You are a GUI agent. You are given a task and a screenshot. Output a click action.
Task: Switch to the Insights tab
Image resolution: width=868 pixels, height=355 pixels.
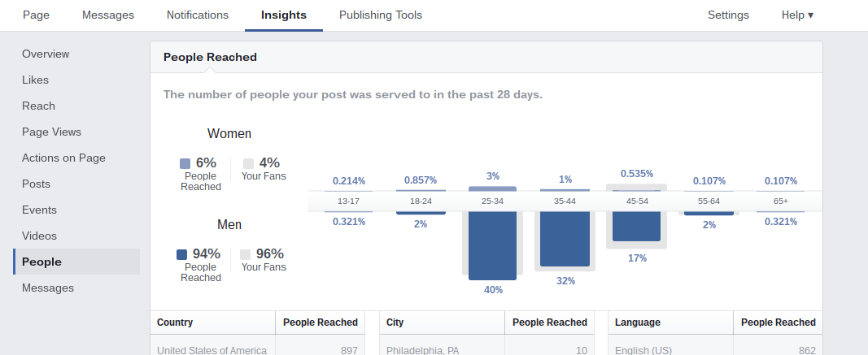coord(284,15)
